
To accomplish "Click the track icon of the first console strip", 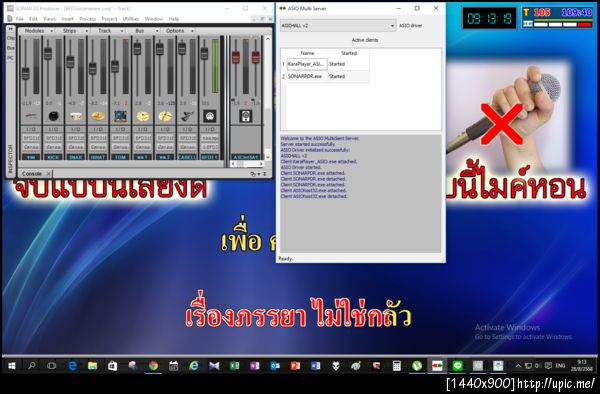I will [x=31, y=116].
